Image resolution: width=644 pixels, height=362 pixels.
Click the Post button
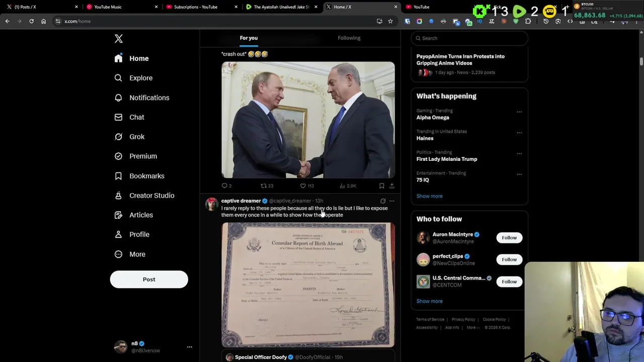149,280
